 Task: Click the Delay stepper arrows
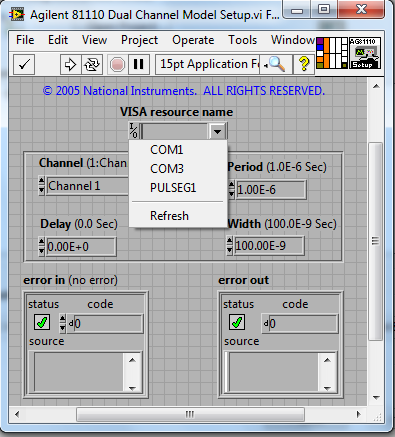(x=41, y=247)
